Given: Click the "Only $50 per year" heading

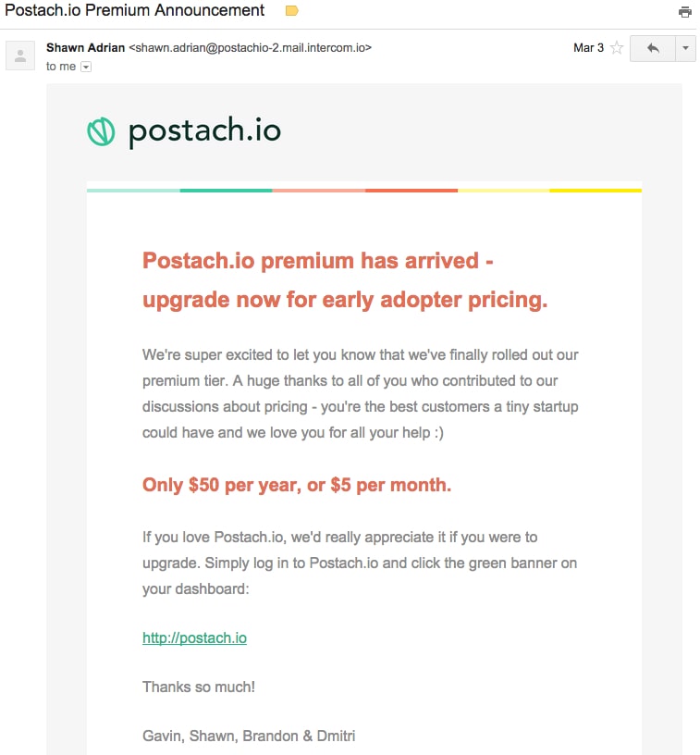Looking at the screenshot, I should (x=297, y=485).
